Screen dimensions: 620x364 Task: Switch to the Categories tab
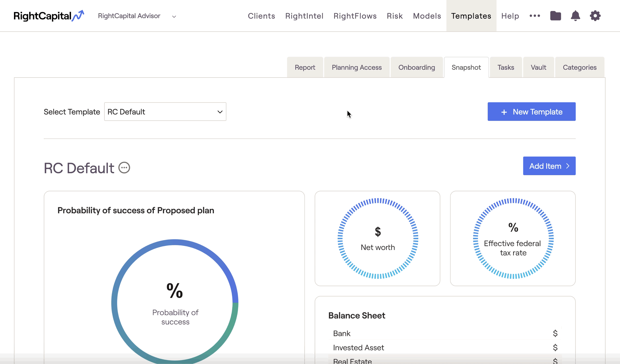tap(580, 67)
